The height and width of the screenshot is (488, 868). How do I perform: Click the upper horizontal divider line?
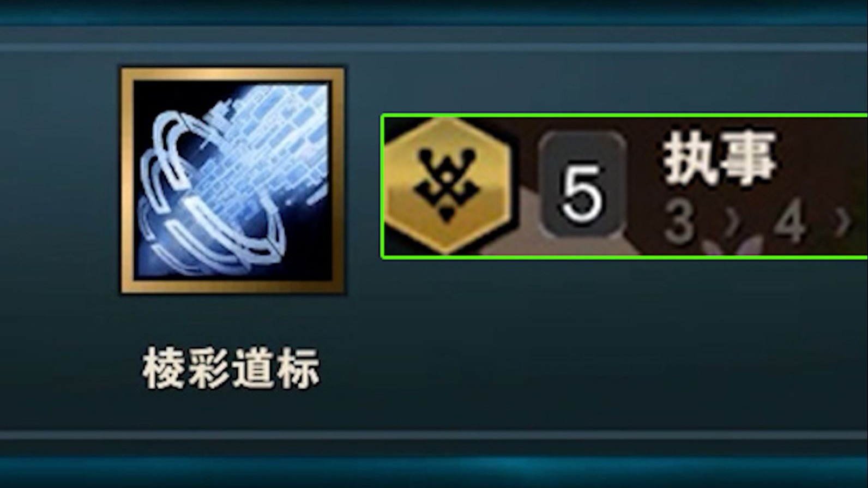tap(434, 47)
